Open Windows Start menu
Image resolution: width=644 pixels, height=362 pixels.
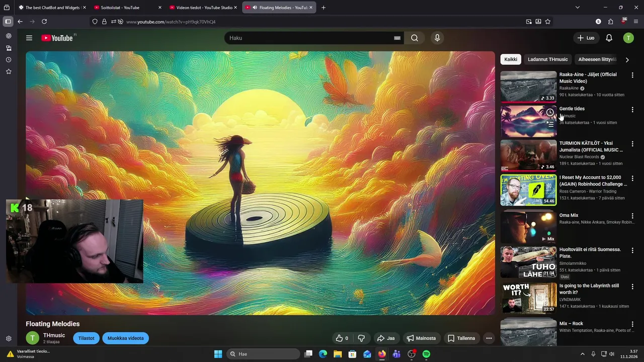218,354
